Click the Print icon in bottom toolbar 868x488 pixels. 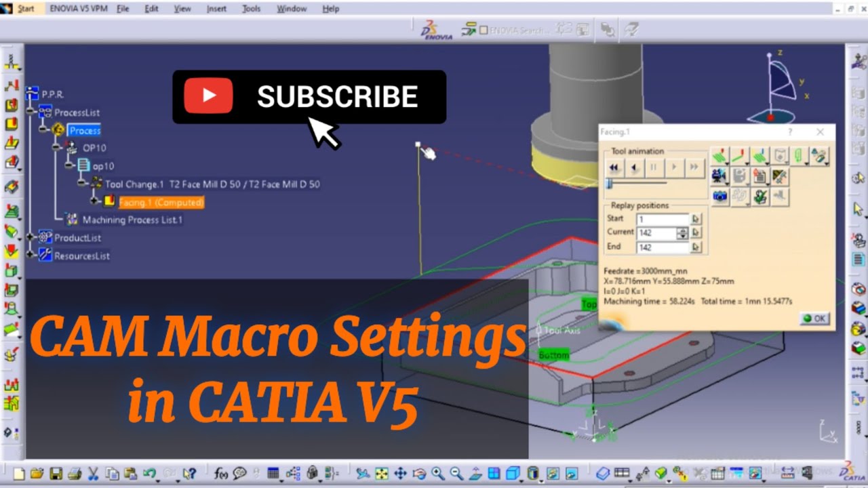pos(75,473)
